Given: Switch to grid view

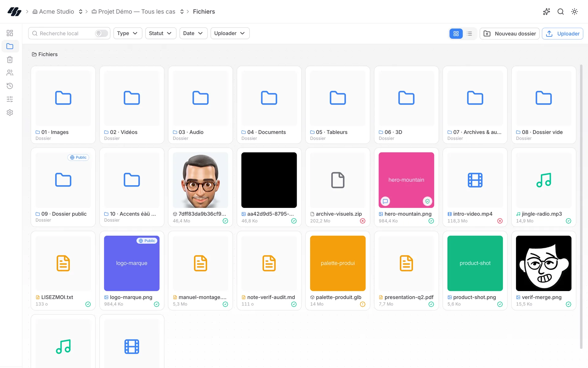Looking at the screenshot, I should pyautogui.click(x=456, y=33).
